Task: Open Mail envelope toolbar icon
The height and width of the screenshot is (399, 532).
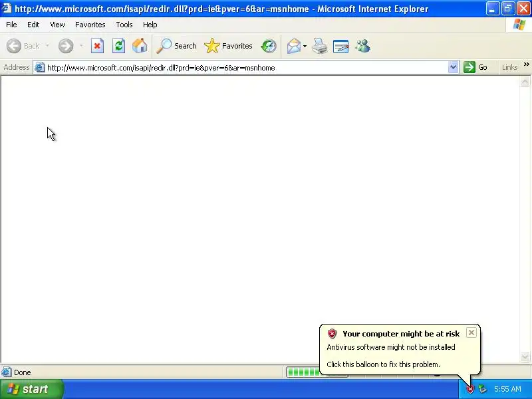Action: click(293, 46)
